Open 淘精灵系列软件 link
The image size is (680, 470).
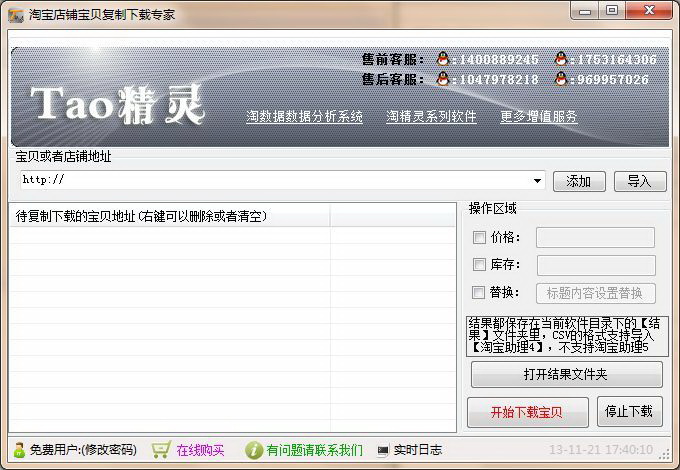[432, 116]
